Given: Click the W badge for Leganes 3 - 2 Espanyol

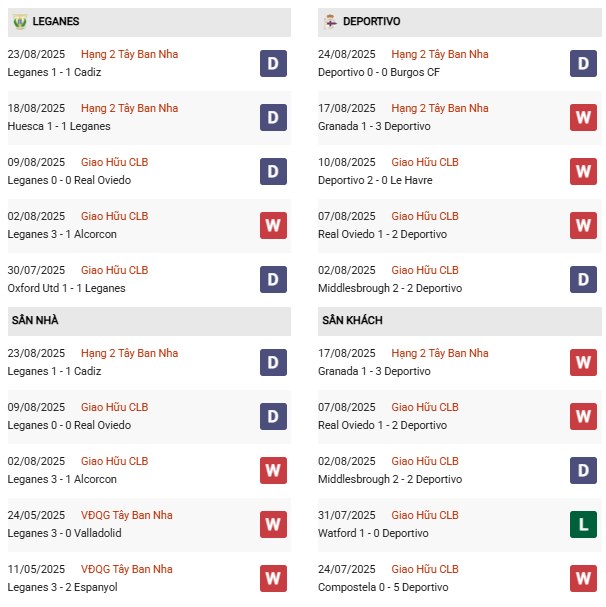Looking at the screenshot, I should pos(273,578).
